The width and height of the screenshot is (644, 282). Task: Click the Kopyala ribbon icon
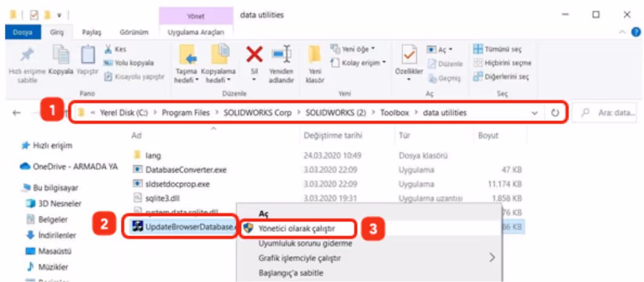pyautogui.click(x=61, y=54)
